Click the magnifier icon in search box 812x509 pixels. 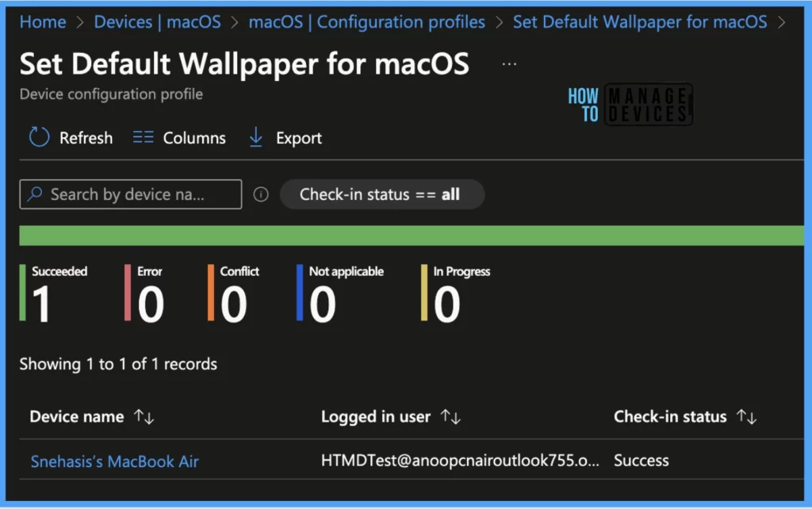click(x=35, y=194)
